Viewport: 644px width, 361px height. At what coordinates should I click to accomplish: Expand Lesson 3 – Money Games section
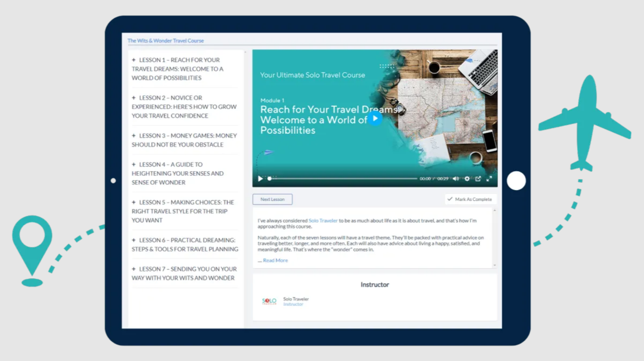pos(184,140)
